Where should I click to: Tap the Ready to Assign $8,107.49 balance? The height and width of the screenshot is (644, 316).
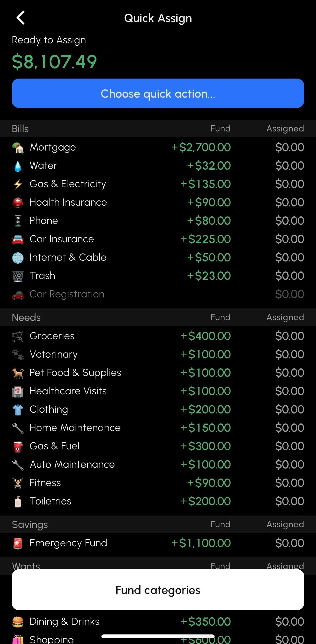click(54, 62)
